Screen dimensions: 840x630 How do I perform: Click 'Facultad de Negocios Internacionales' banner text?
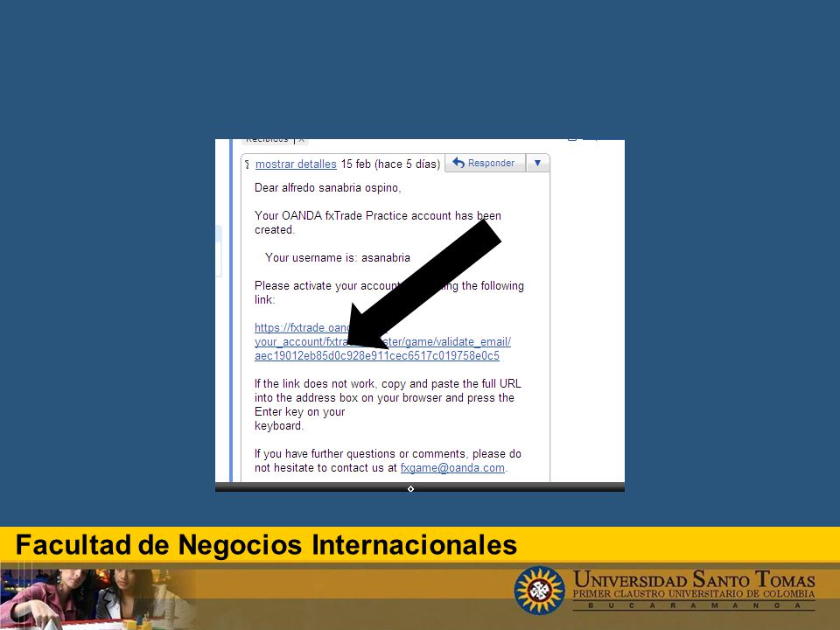266,545
